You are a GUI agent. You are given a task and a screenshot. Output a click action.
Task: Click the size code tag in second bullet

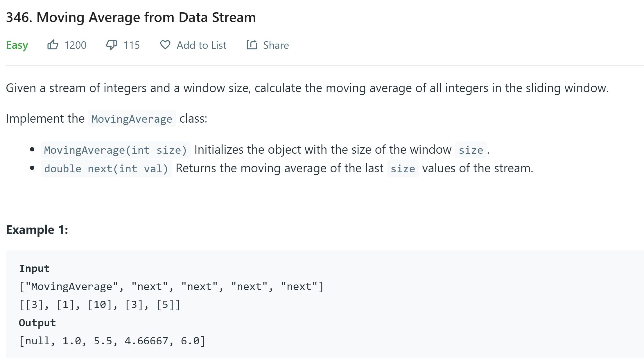(x=403, y=169)
